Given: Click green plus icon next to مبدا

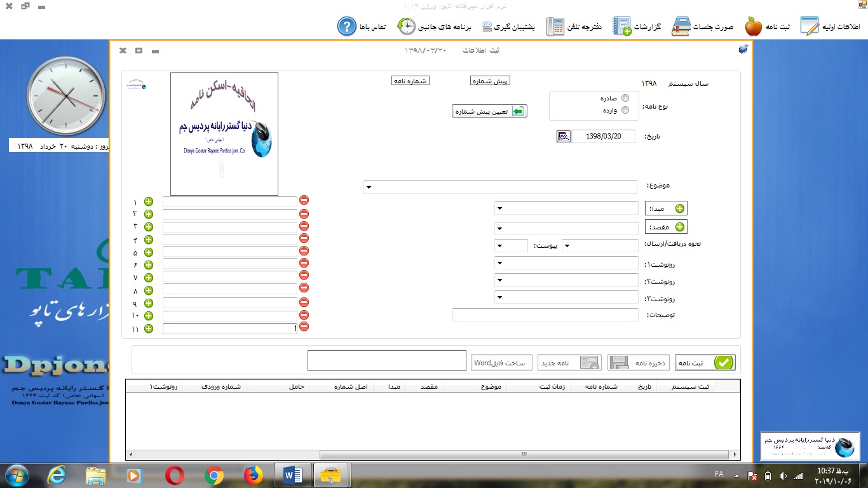Looking at the screenshot, I should [x=679, y=208].
